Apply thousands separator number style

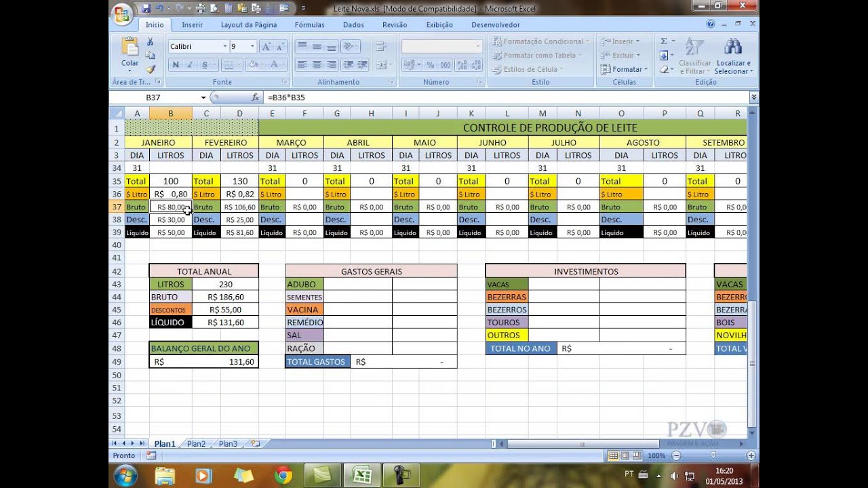445,65
